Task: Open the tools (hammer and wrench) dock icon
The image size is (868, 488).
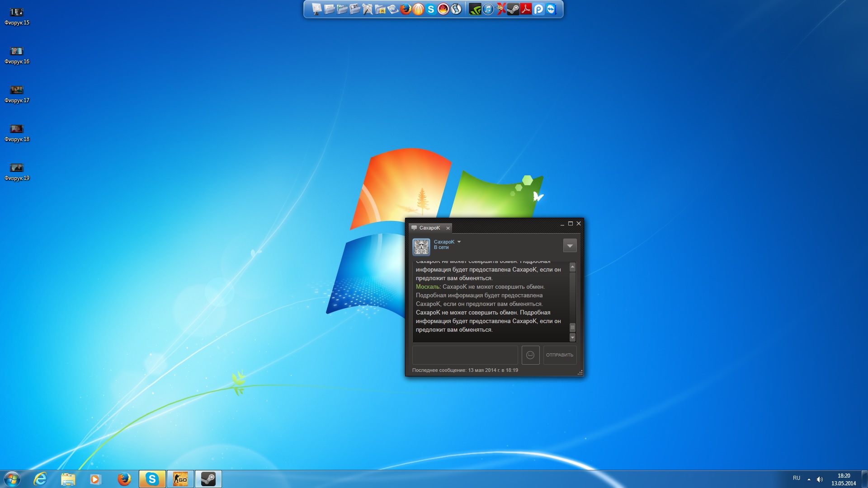Action: click(367, 9)
